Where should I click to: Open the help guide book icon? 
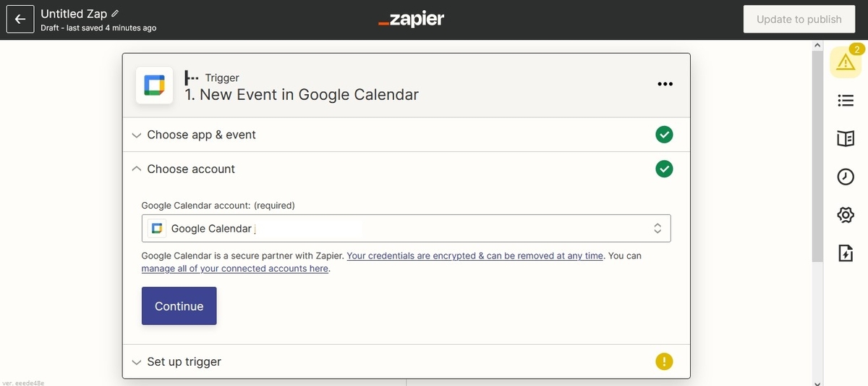[845, 138]
